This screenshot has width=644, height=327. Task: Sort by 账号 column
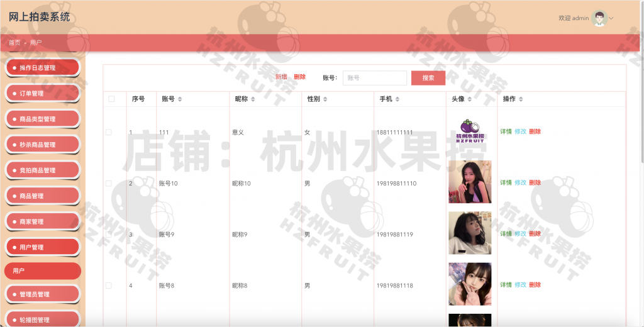point(180,99)
